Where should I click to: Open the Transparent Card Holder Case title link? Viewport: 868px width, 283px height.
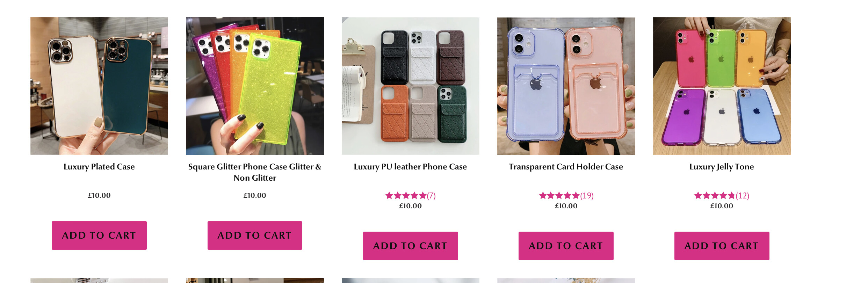(566, 167)
